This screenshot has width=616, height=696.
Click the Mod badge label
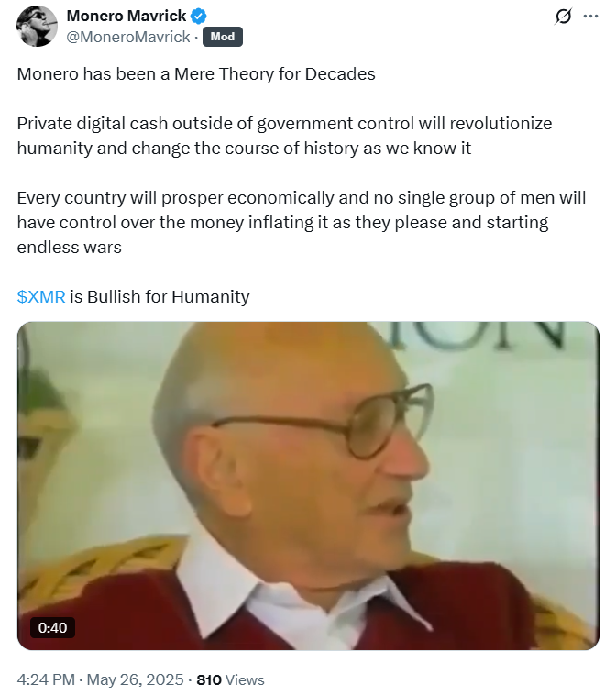pyautogui.click(x=223, y=37)
